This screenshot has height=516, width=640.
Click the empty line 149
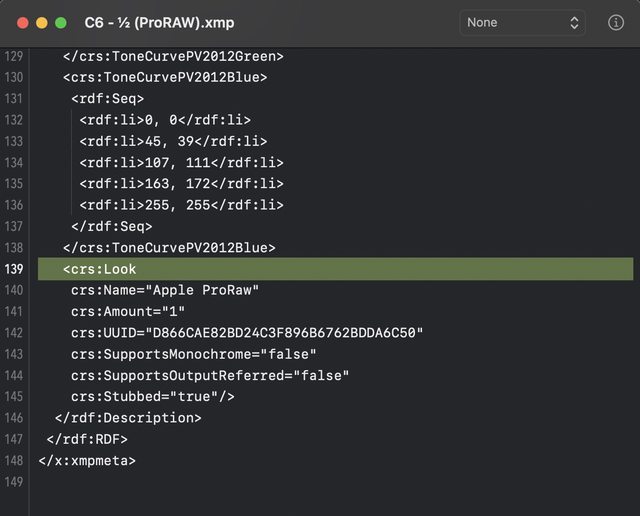[300, 482]
